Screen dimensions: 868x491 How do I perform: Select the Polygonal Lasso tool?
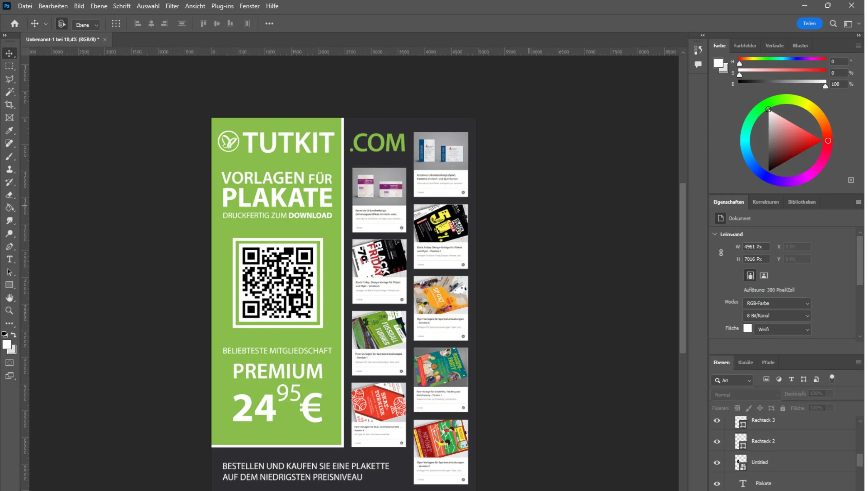(10, 79)
